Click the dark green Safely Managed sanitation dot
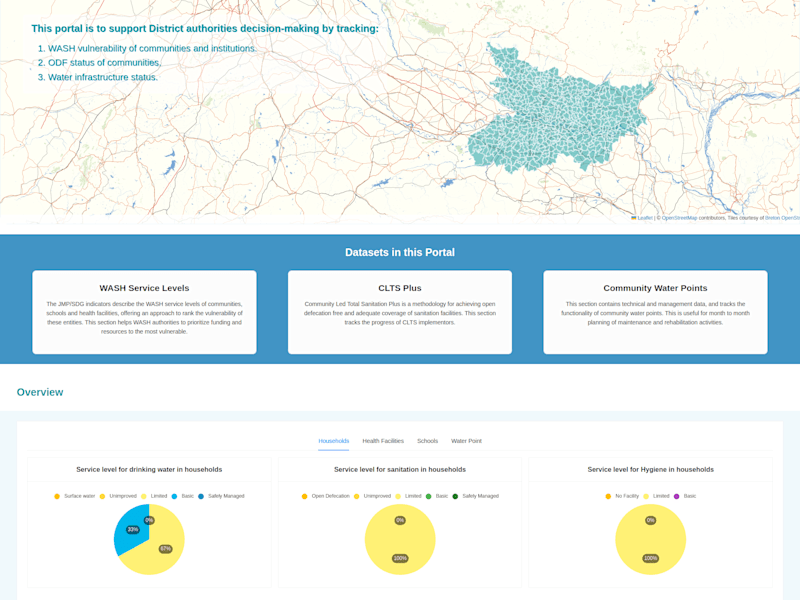This screenshot has height=600, width=800. click(x=455, y=496)
